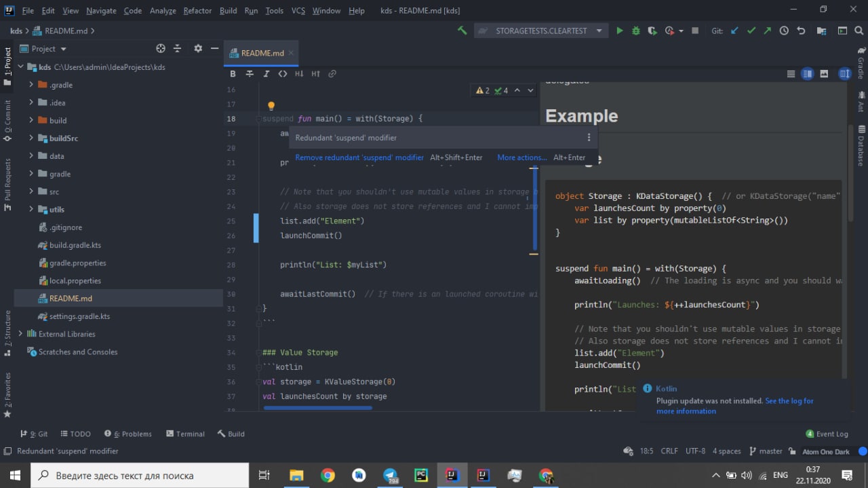Apply strikethrough markdown formatting

[250, 73]
